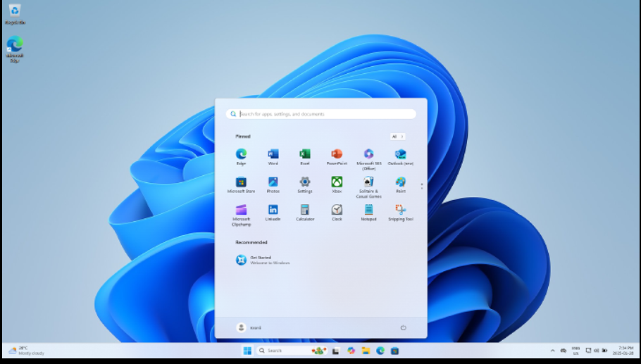Open the Paint app

[400, 182]
